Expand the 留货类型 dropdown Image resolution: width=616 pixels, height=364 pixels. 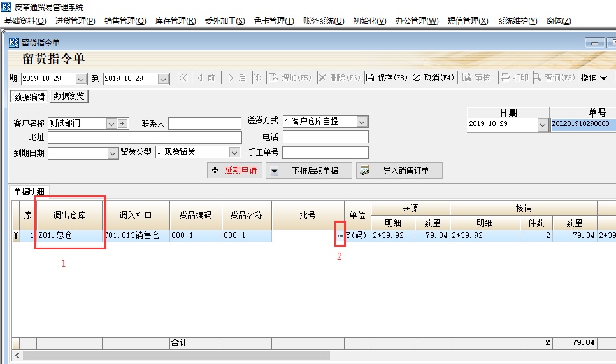click(234, 152)
